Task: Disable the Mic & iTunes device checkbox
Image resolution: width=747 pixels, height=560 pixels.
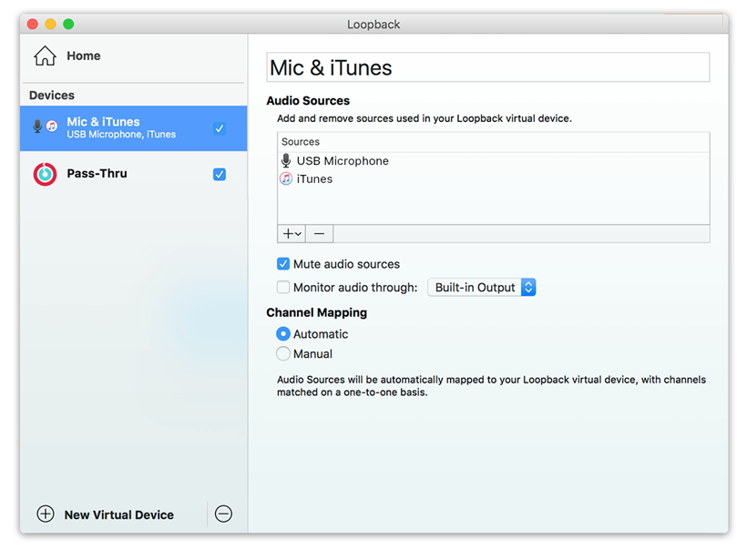Action: pyautogui.click(x=220, y=128)
